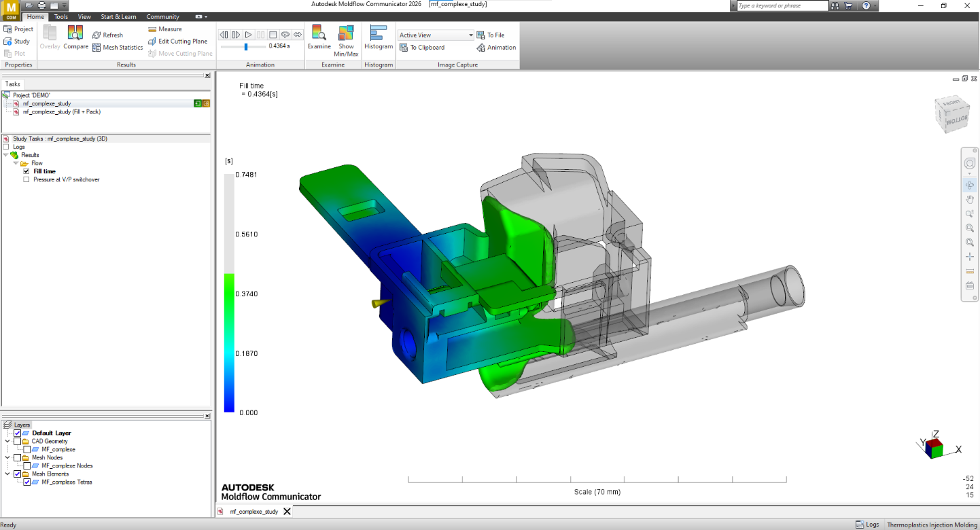The height and width of the screenshot is (530, 980).
Task: Open the Community ribbon tab
Action: [x=163, y=16]
